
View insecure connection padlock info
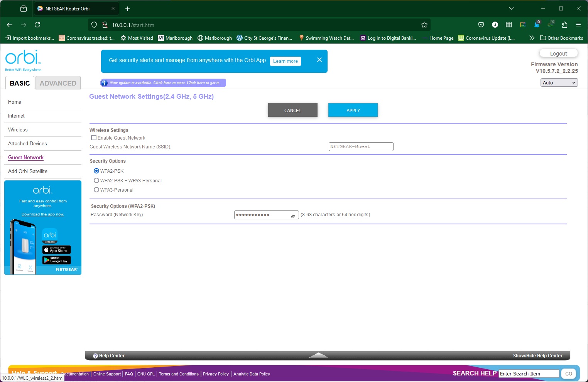[x=105, y=25]
